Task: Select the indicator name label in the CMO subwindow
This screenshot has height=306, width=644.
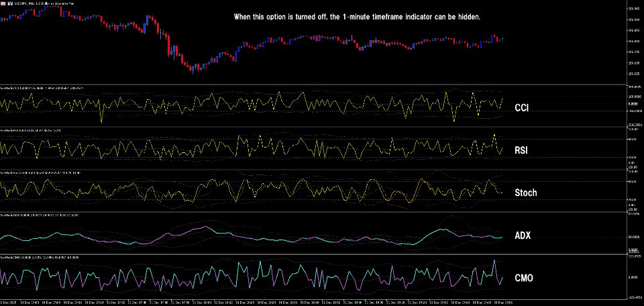Action: pyautogui.click(x=40, y=257)
